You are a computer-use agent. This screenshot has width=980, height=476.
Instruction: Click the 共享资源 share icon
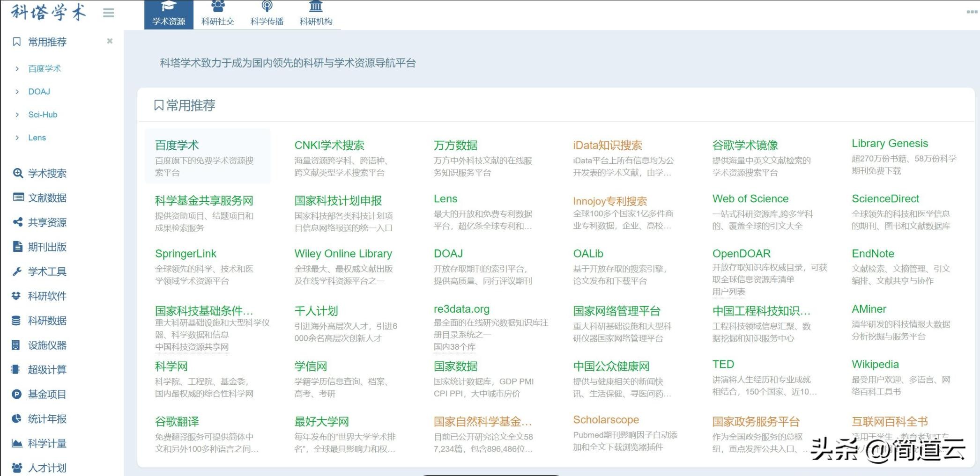18,222
